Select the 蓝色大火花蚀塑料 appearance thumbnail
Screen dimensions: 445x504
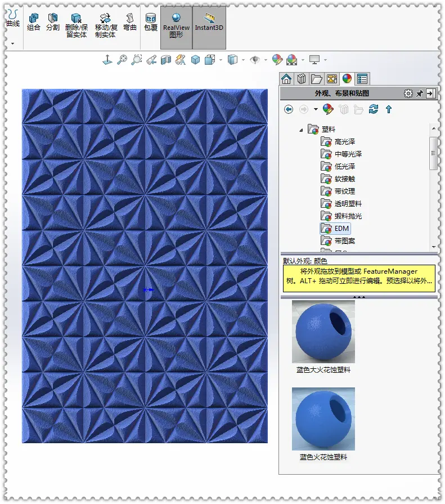(323, 332)
